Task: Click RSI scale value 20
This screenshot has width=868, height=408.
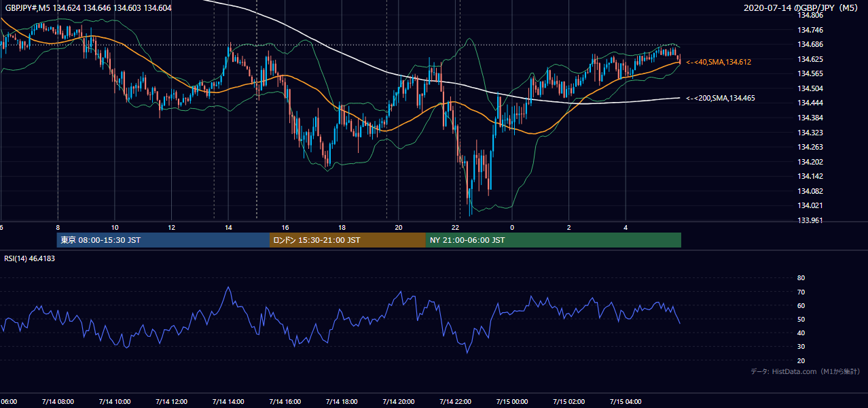Action: 801,361
